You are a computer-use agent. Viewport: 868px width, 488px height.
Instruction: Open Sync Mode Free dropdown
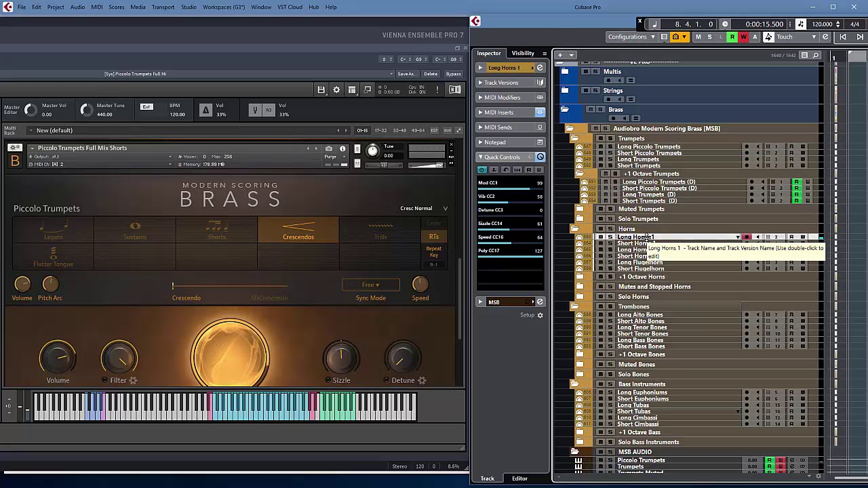coord(370,285)
